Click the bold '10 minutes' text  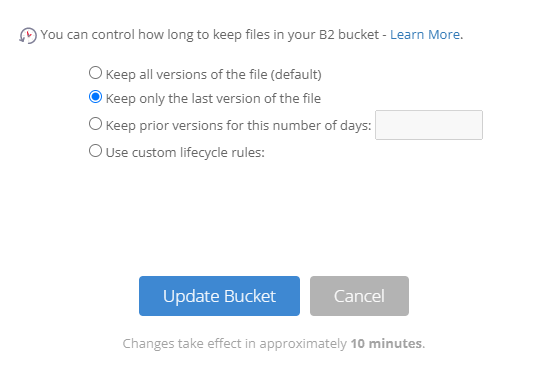386,343
